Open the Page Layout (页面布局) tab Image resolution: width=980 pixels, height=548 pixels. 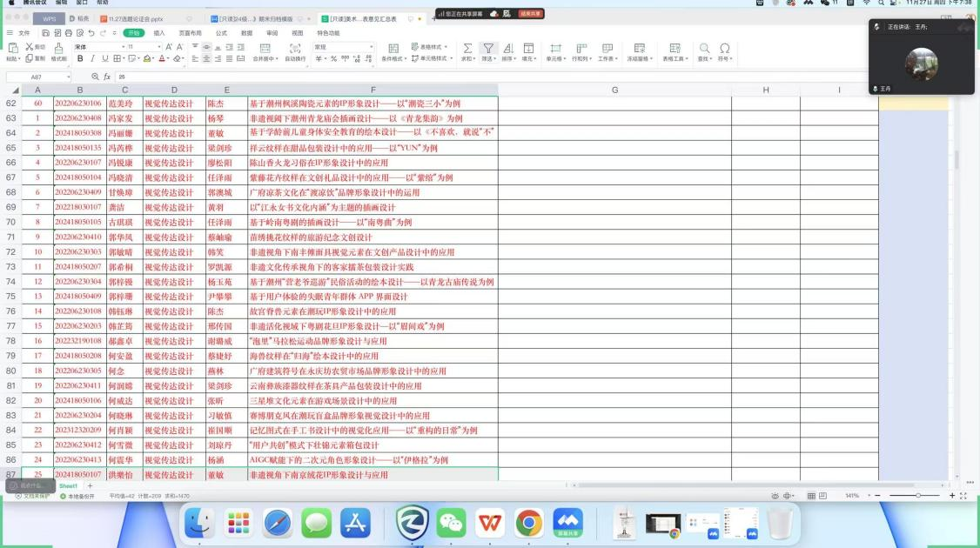pyautogui.click(x=190, y=33)
